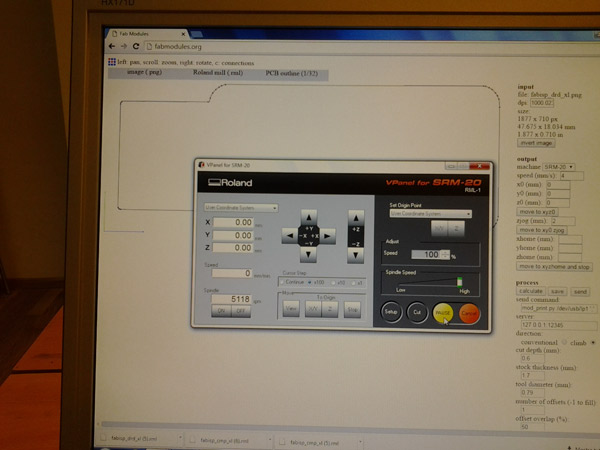Click the Adjust Speed percent stepper
This screenshot has height=450, width=600.
445,254
